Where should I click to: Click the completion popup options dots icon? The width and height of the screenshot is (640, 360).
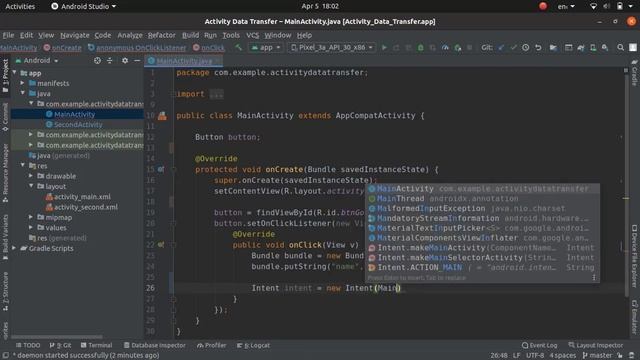tap(594, 278)
